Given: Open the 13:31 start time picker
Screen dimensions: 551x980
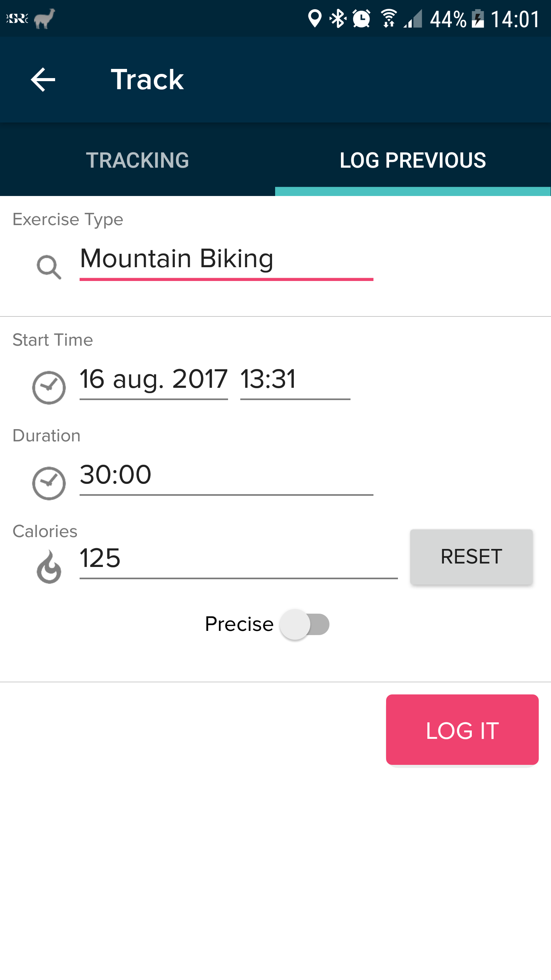Looking at the screenshot, I should [295, 379].
